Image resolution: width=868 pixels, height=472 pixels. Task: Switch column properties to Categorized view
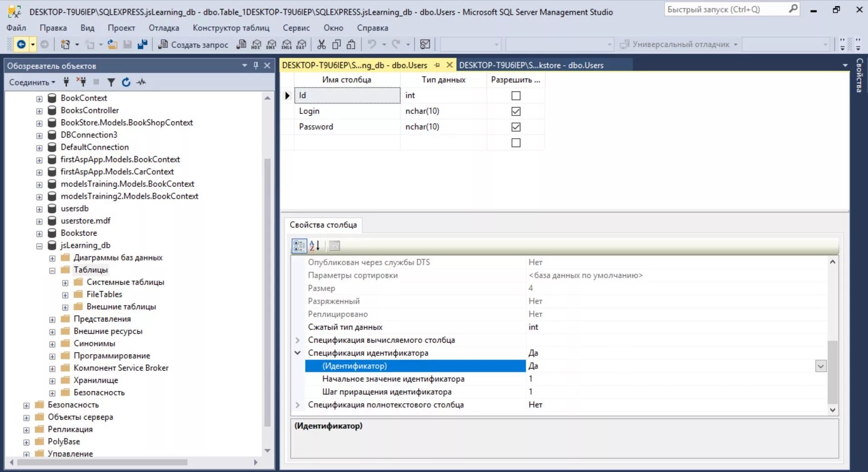pos(299,246)
